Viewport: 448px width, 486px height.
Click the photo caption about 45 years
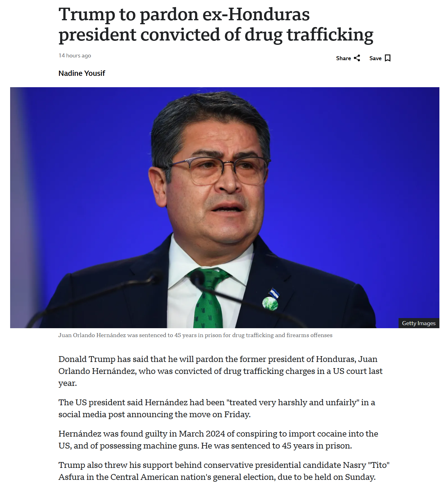(x=195, y=335)
